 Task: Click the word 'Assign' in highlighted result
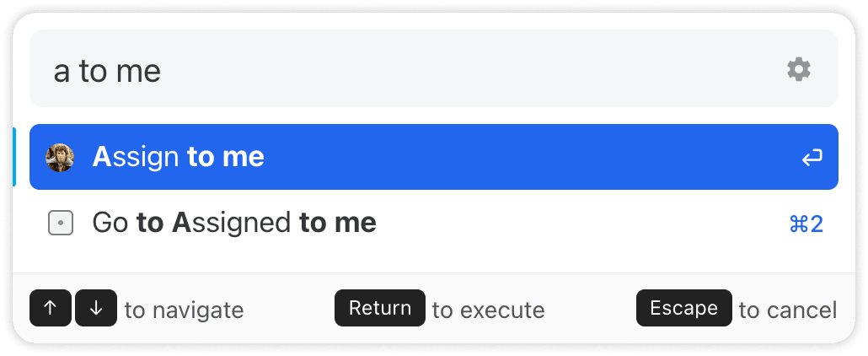pos(136,157)
